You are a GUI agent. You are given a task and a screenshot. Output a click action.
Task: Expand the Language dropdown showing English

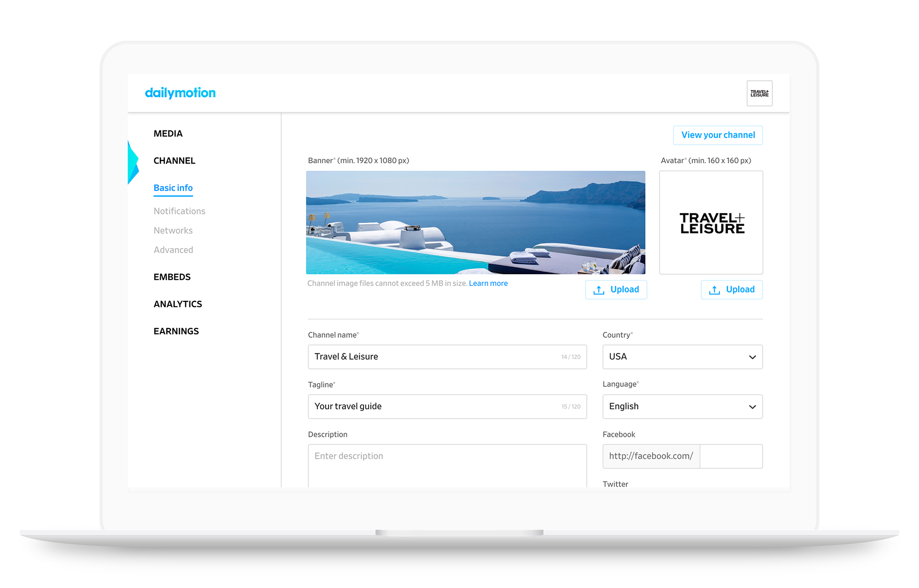coord(682,407)
